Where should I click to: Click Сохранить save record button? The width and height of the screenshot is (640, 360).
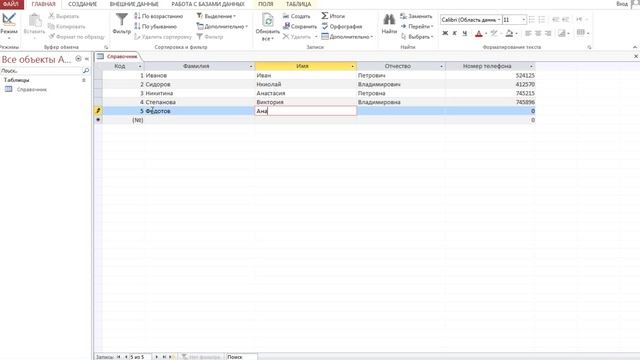[300, 27]
